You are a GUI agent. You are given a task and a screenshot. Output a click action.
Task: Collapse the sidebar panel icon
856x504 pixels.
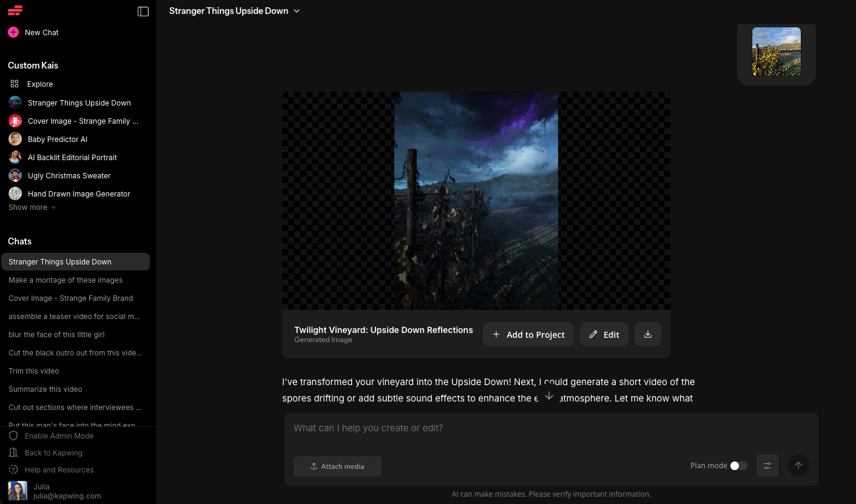143,12
